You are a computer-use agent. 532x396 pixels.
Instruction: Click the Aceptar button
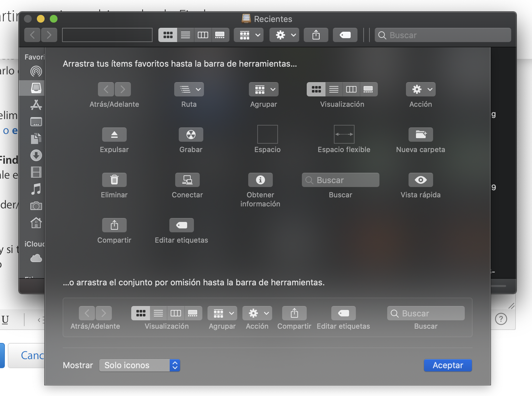point(448,365)
